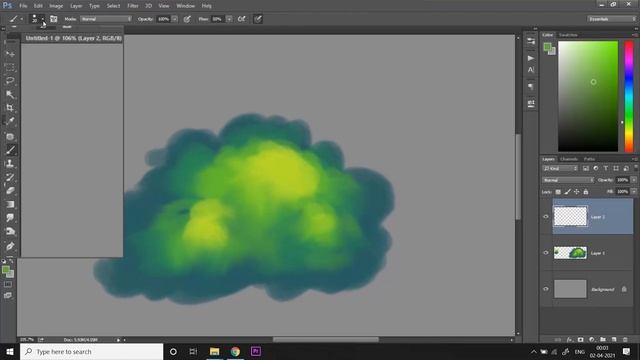Toggle Quick Mask mode icon
This screenshot has width=640, height=360.
tap(8, 284)
